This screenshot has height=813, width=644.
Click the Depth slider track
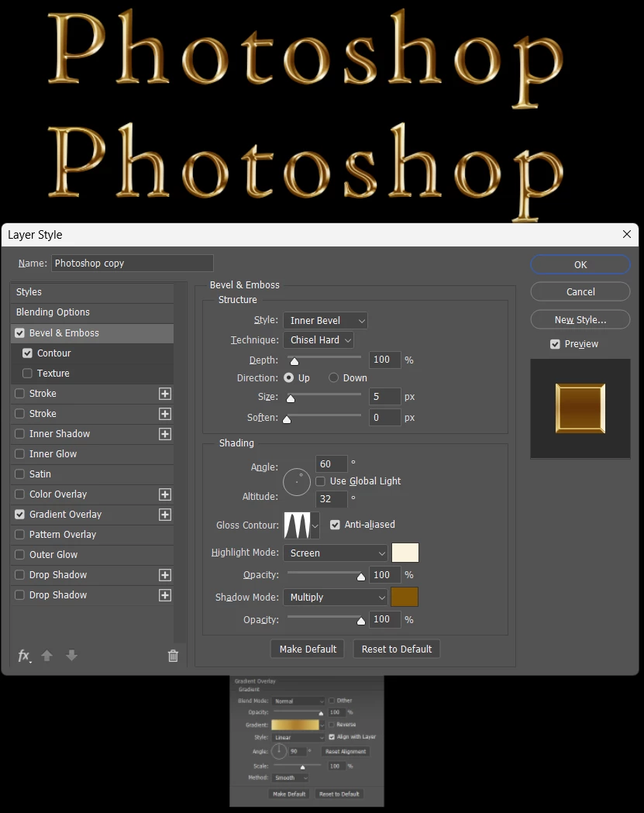(324, 357)
